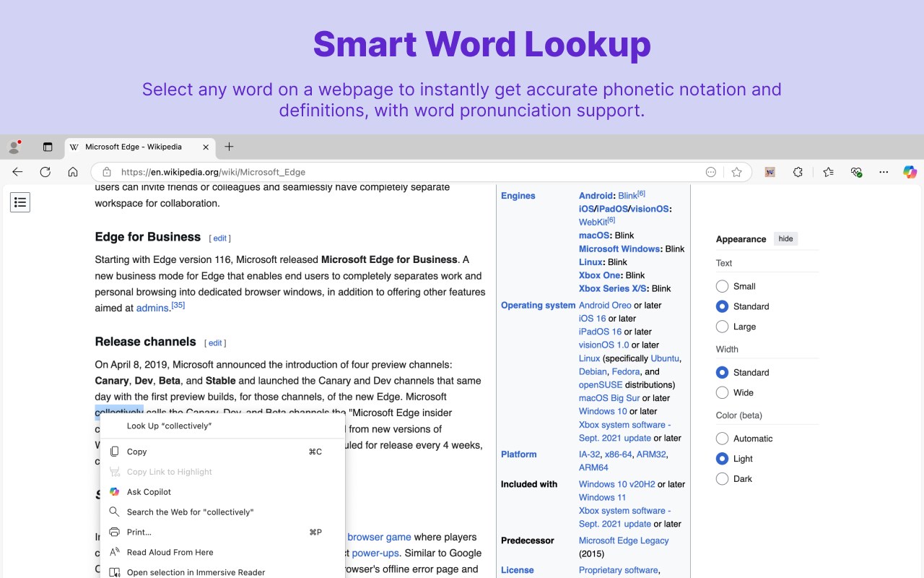Open the browser Settings menu via ellipsis
This screenshot has height=578, width=924.
[x=884, y=172]
